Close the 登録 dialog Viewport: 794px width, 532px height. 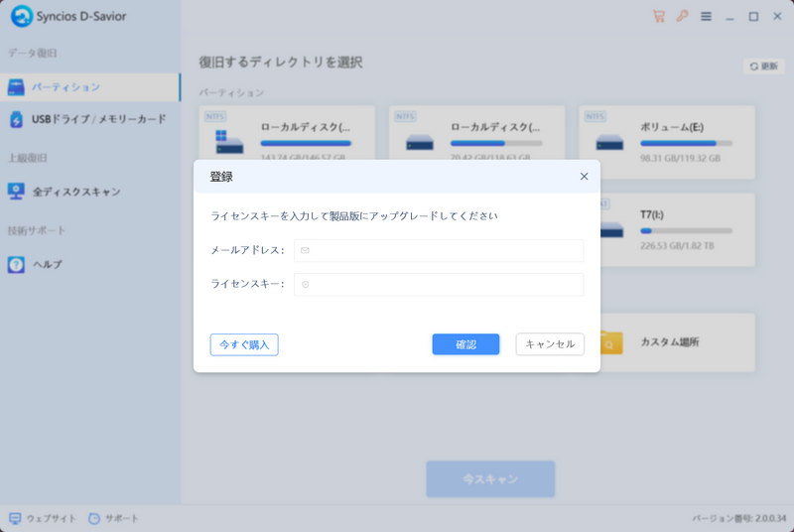(584, 176)
